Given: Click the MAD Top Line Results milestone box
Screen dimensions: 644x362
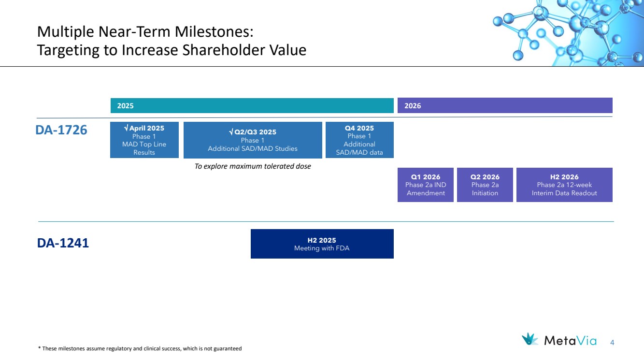Looking at the screenshot, I should [144, 140].
